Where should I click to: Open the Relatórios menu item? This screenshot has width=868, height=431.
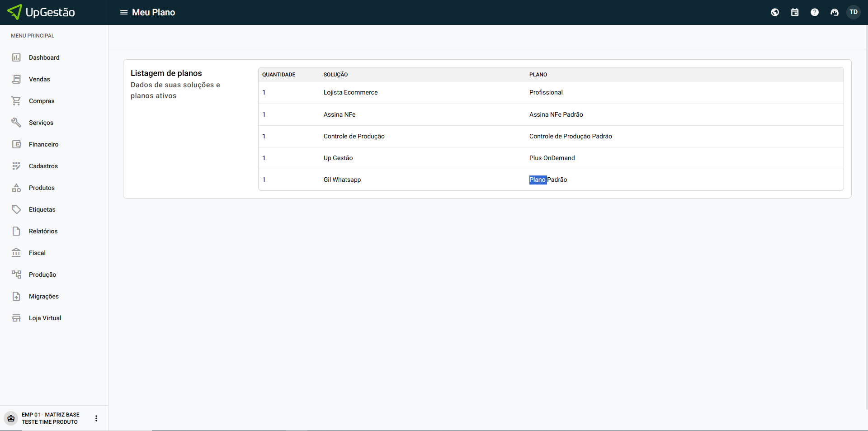pyautogui.click(x=43, y=231)
